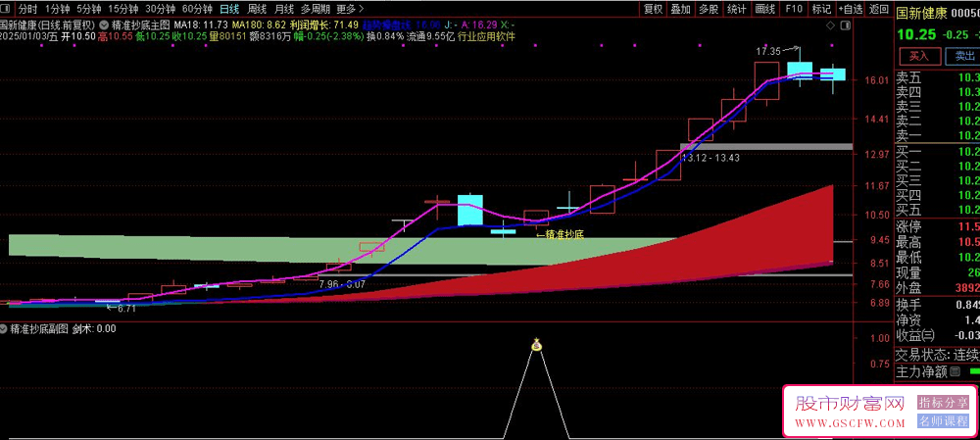
Task: Select the 15分钟 period tab
Action: pyautogui.click(x=123, y=9)
